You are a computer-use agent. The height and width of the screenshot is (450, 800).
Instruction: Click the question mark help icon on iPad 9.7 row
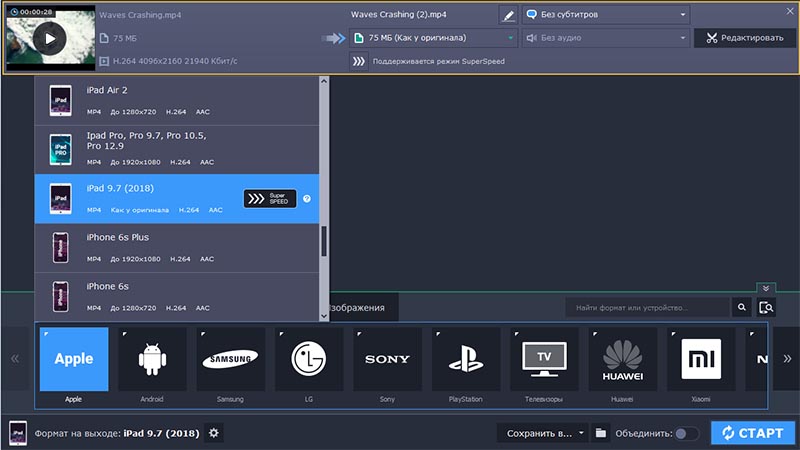click(307, 198)
